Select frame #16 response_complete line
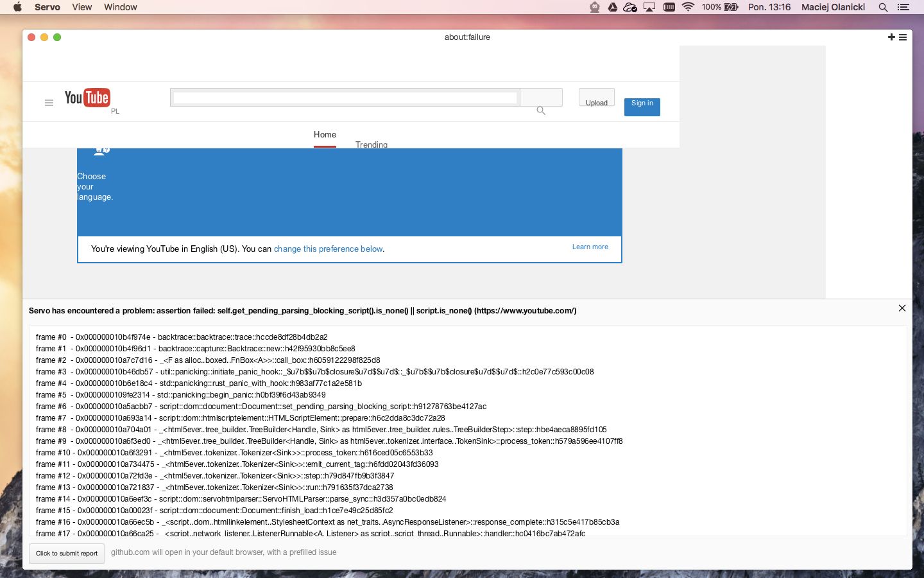924x578 pixels. [328, 522]
